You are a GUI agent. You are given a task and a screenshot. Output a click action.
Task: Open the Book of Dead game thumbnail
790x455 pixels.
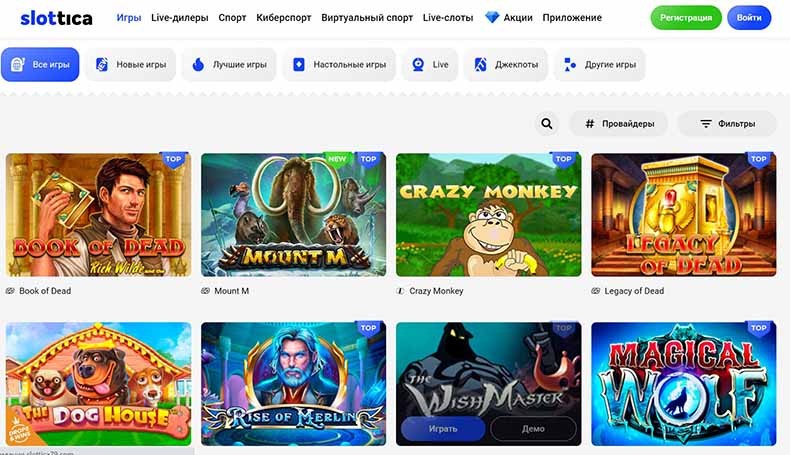(98, 215)
